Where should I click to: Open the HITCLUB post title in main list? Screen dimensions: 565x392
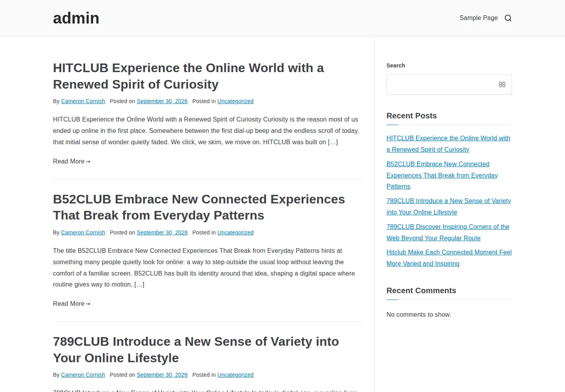188,76
